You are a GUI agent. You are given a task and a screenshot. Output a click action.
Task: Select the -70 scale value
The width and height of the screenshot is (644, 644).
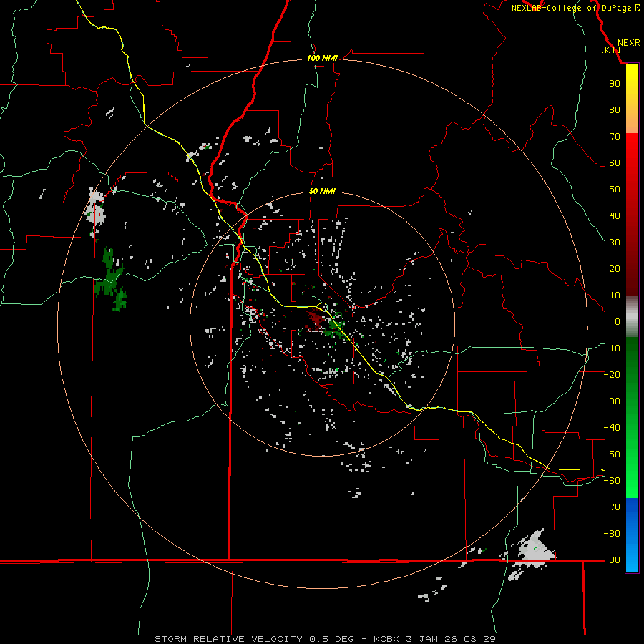pyautogui.click(x=612, y=507)
